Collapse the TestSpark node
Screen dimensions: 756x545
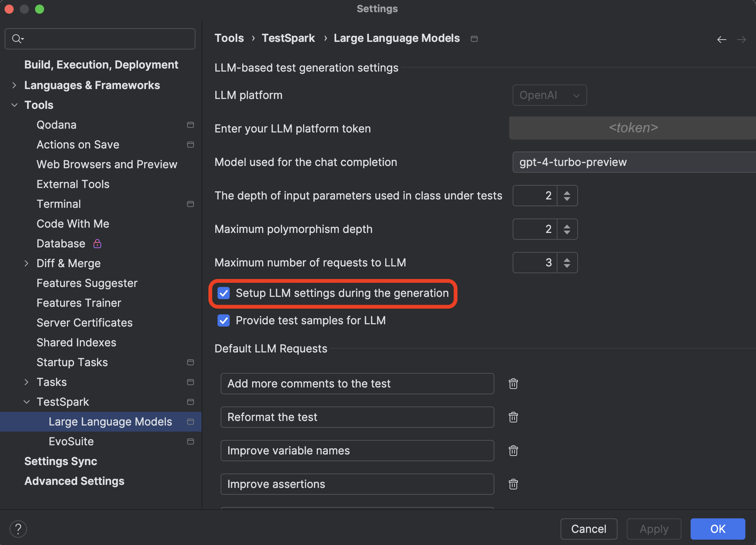coord(27,402)
